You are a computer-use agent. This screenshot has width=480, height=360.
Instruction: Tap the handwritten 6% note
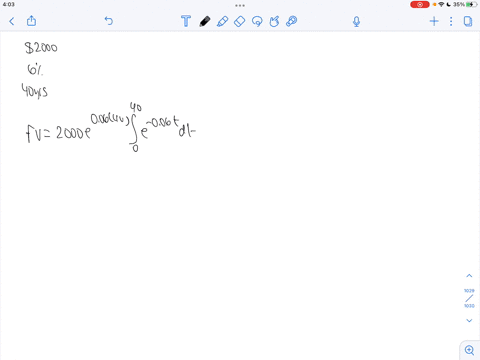coord(35,69)
